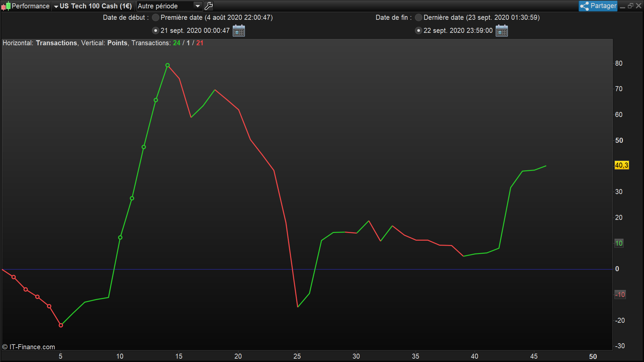Click the peak marker at transaction 14
The width and height of the screenshot is (644, 362).
point(167,65)
